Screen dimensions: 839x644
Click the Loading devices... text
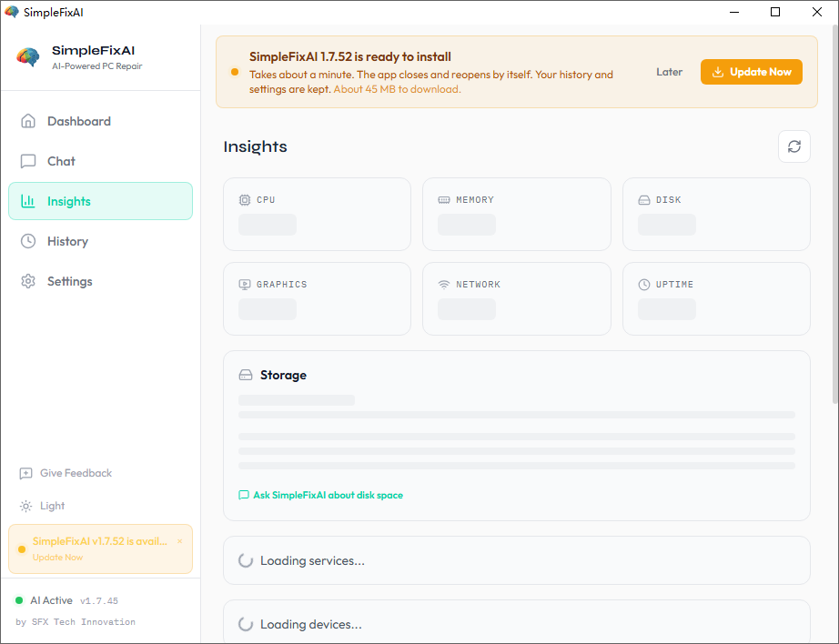[x=311, y=624]
